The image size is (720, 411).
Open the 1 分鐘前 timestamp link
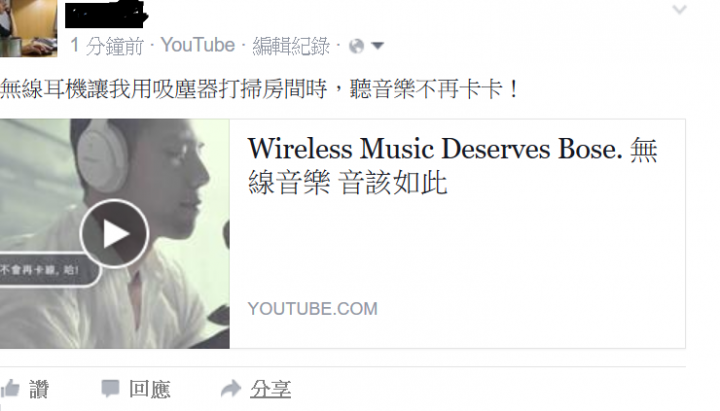(107, 46)
